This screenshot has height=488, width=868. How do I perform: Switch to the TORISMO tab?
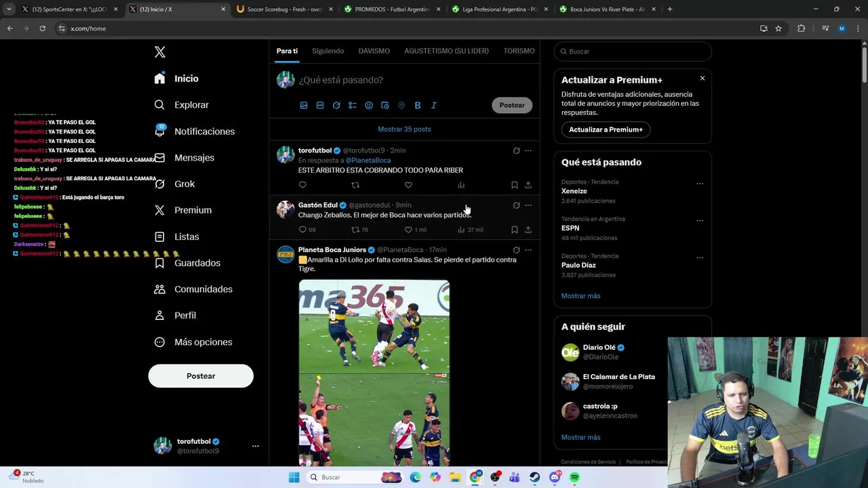(519, 51)
